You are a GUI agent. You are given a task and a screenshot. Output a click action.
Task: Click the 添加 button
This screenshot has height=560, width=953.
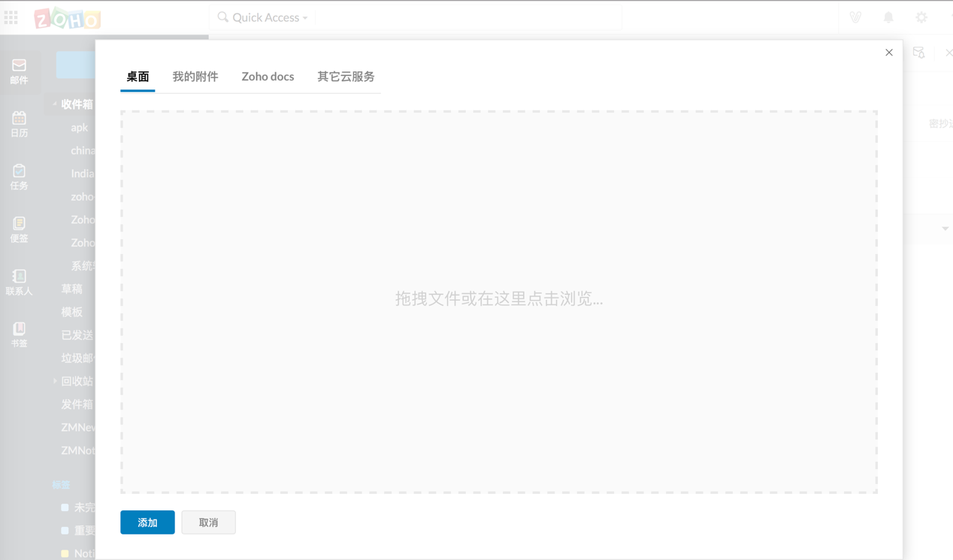[147, 522]
